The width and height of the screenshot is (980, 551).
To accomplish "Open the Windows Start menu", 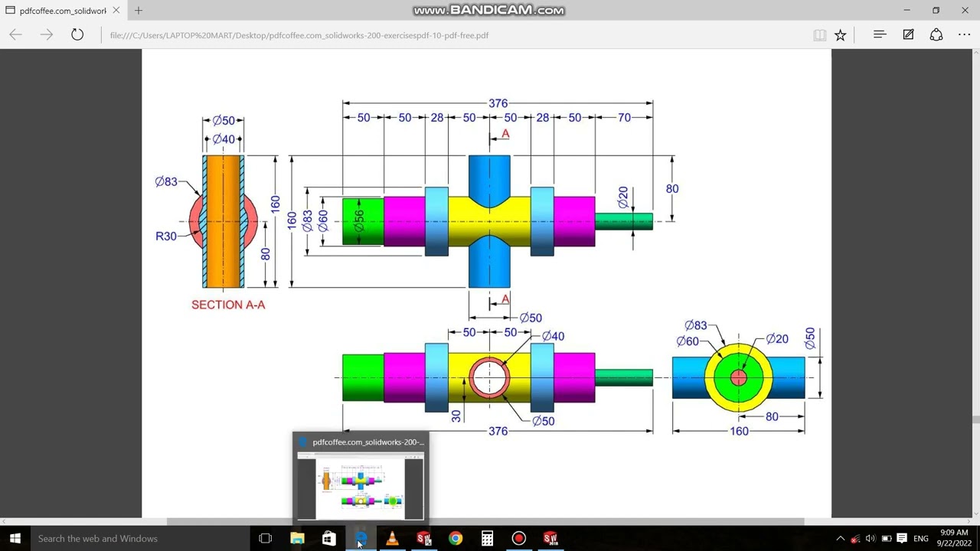I will [x=15, y=538].
